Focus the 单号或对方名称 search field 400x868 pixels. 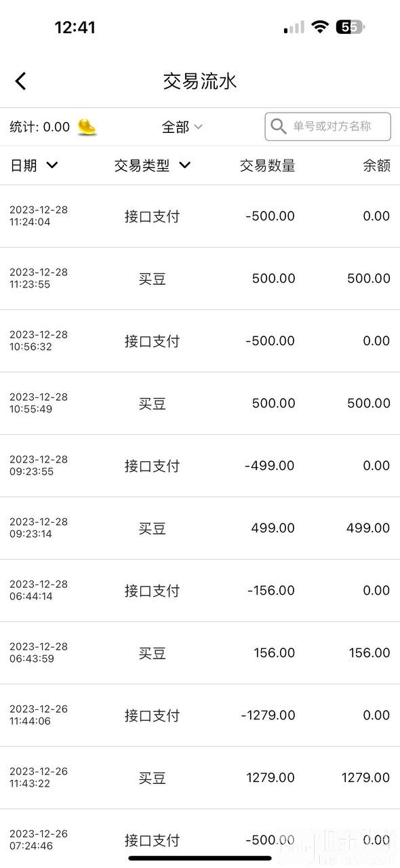(x=327, y=127)
